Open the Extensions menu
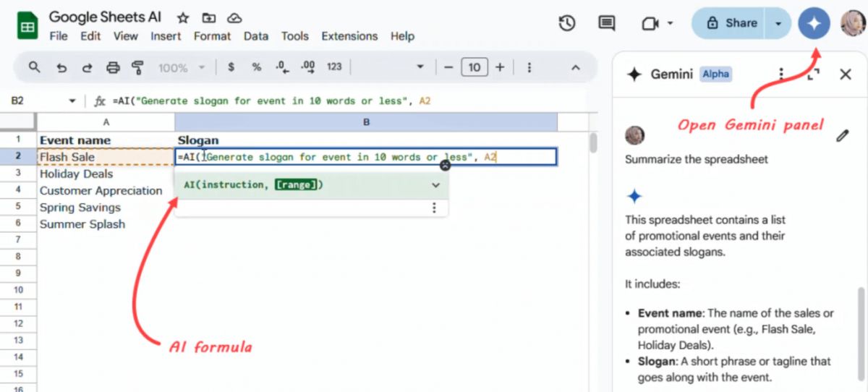868x392 pixels. 349,36
